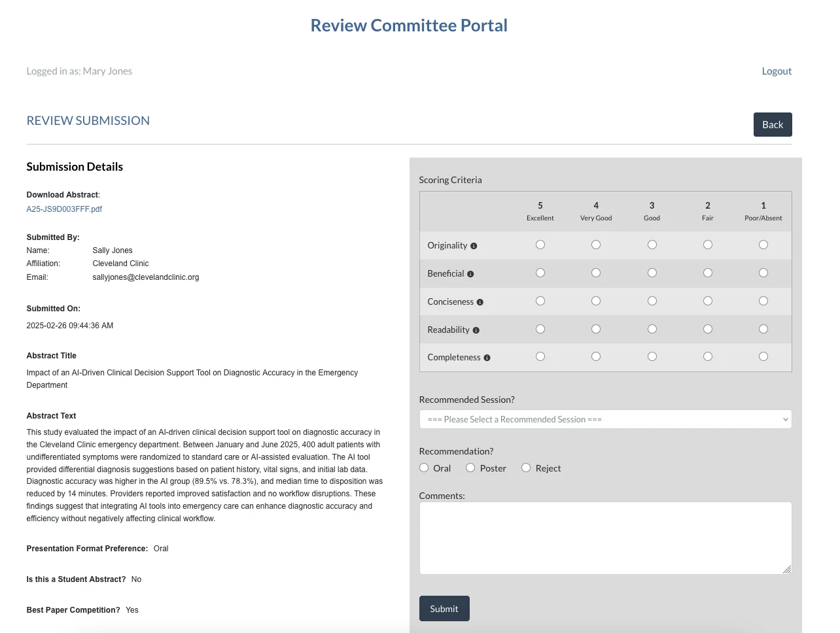The height and width of the screenshot is (633, 840).
Task: Give Beneficial a score of 4
Action: (x=595, y=273)
